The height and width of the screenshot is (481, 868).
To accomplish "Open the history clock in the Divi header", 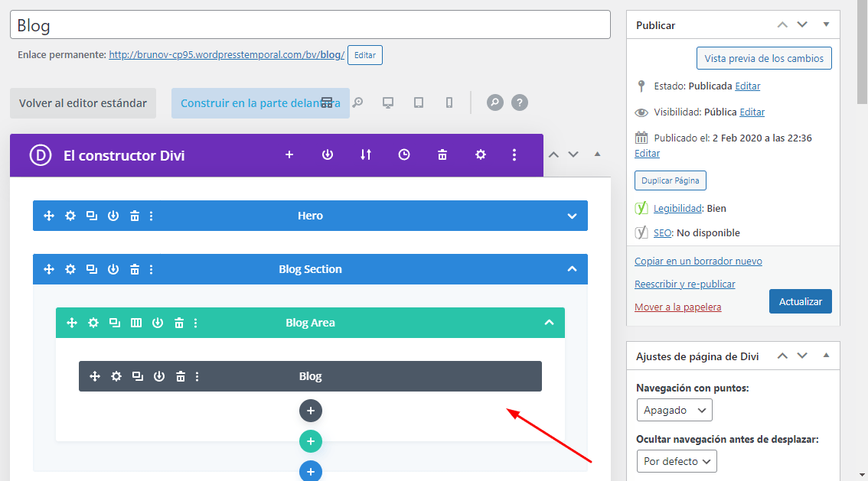I will click(404, 154).
